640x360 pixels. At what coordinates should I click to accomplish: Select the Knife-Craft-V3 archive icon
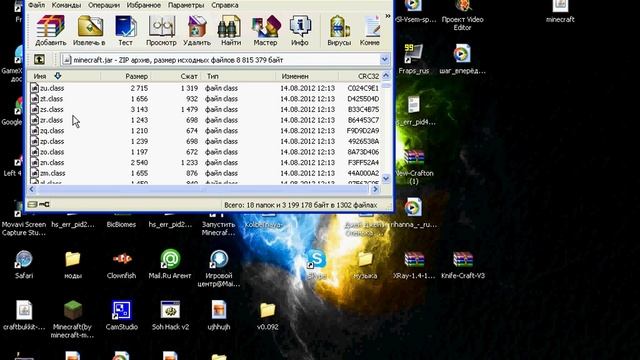pos(463,264)
